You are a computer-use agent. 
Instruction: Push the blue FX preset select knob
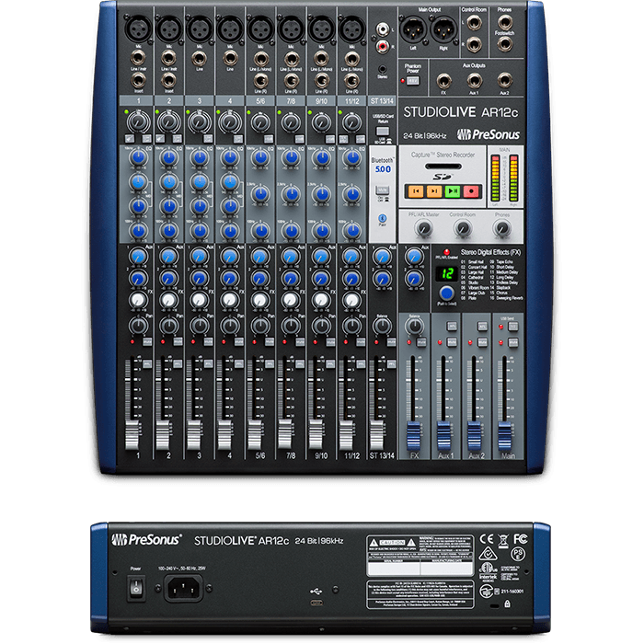[x=446, y=293]
